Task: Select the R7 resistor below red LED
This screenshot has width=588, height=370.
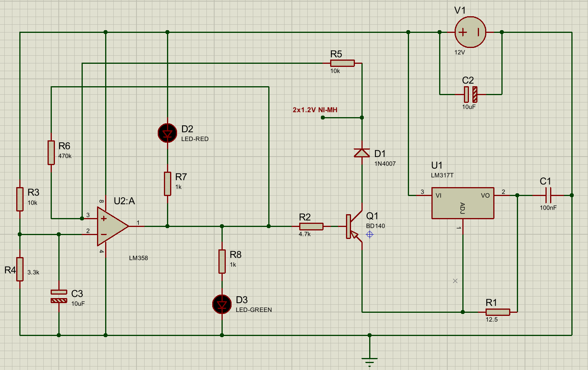Action: click(167, 184)
